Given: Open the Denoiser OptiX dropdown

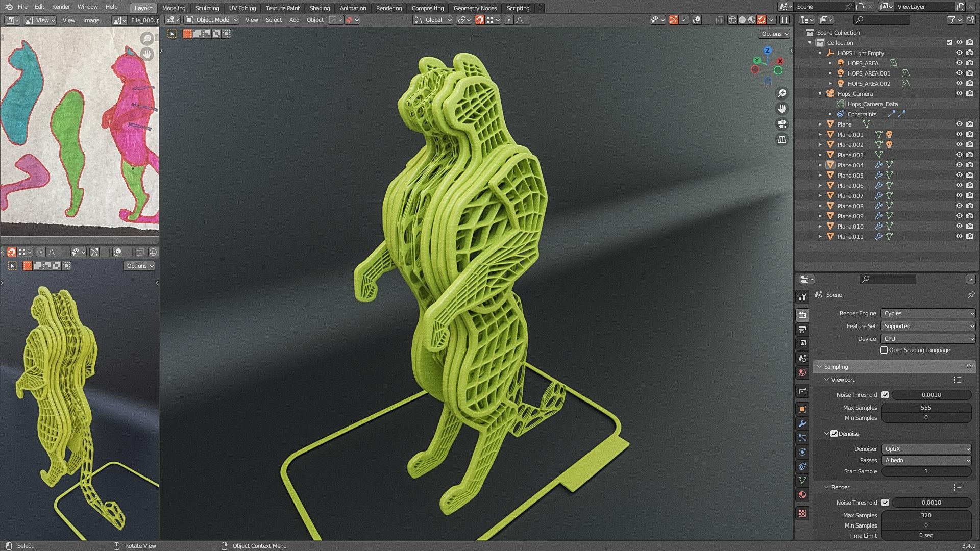Looking at the screenshot, I should [x=926, y=449].
